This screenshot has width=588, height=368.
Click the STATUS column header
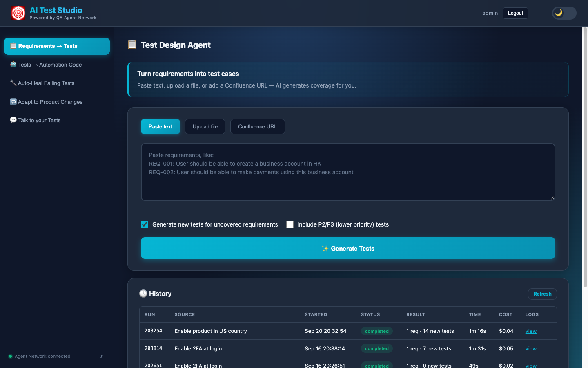tap(370, 314)
